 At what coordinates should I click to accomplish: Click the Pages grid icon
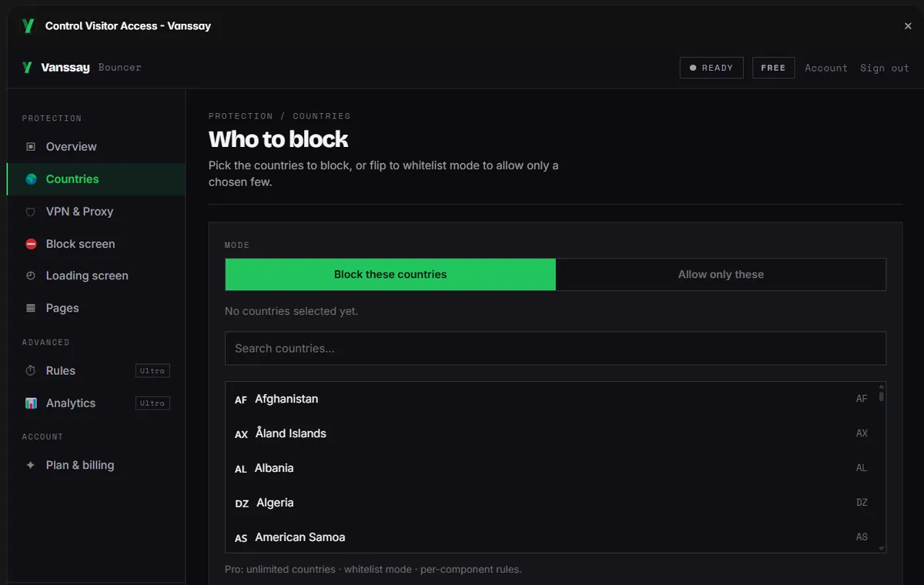pos(31,308)
